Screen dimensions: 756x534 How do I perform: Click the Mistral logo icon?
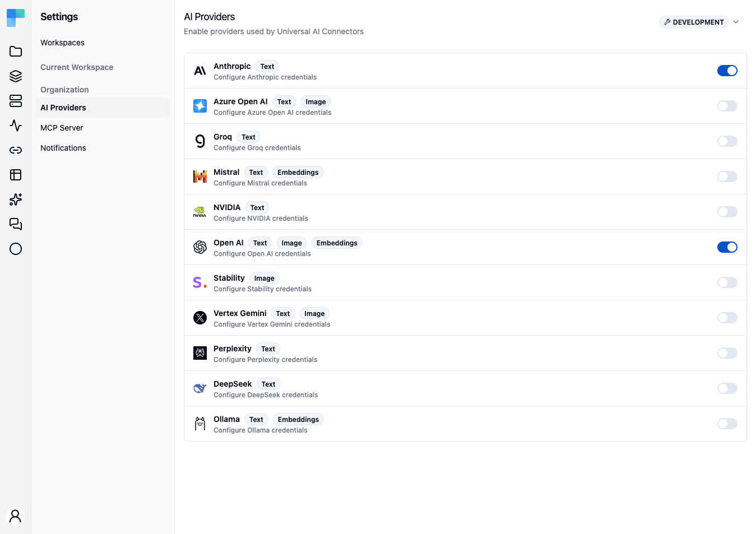pos(200,177)
